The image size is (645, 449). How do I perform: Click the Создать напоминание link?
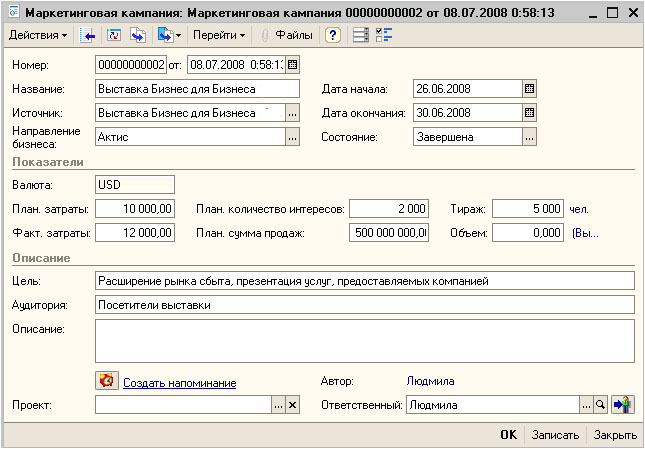click(x=180, y=383)
